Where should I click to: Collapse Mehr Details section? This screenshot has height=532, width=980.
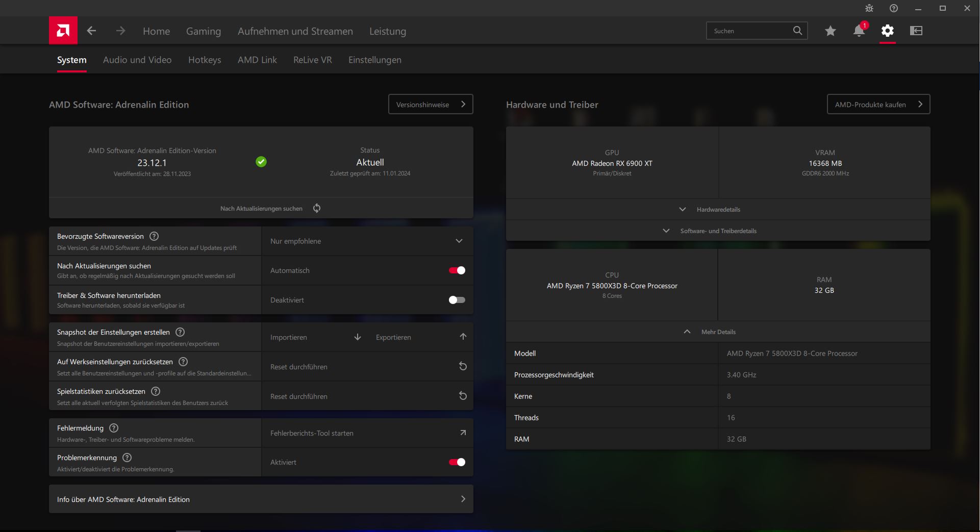coord(718,332)
